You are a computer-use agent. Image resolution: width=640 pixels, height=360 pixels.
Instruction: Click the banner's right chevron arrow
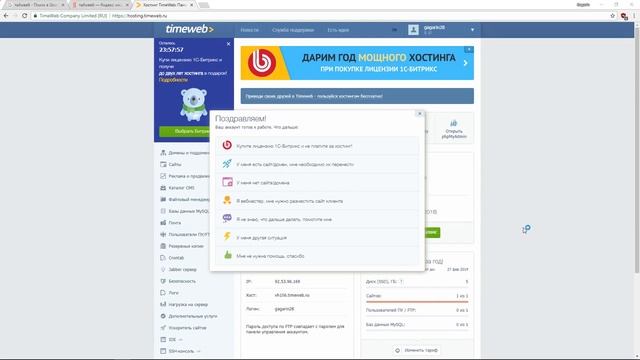coord(465,63)
